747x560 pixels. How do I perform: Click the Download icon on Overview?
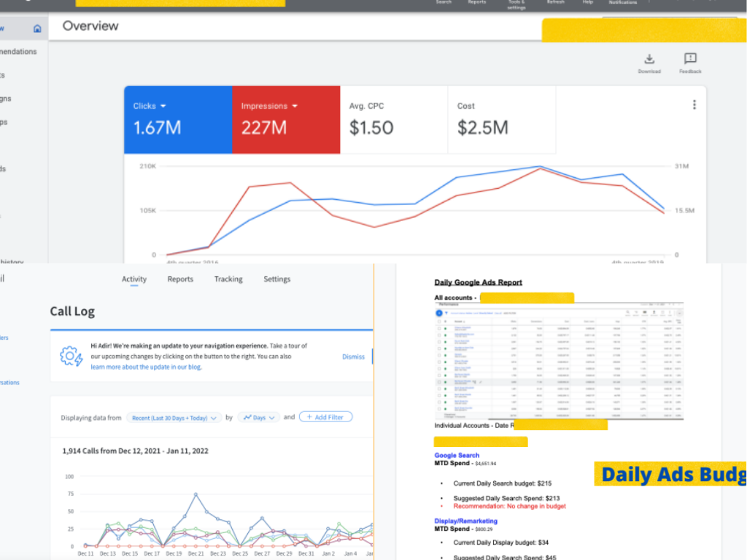click(x=649, y=60)
